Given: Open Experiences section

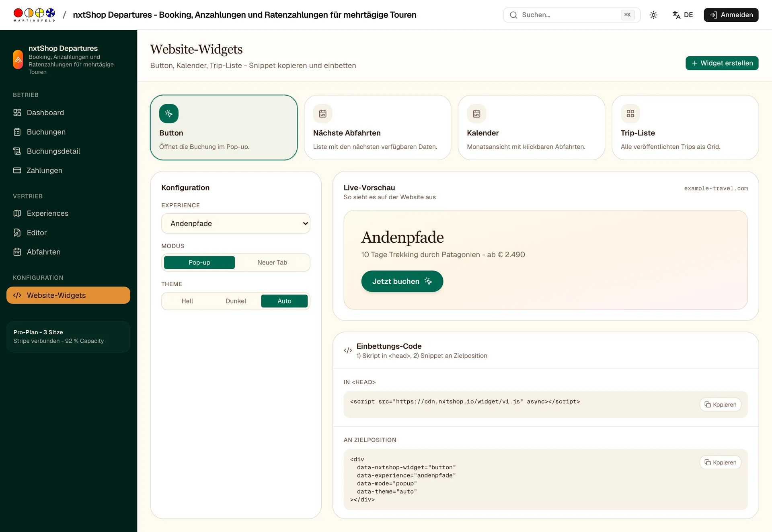Looking at the screenshot, I should click(x=68, y=213).
